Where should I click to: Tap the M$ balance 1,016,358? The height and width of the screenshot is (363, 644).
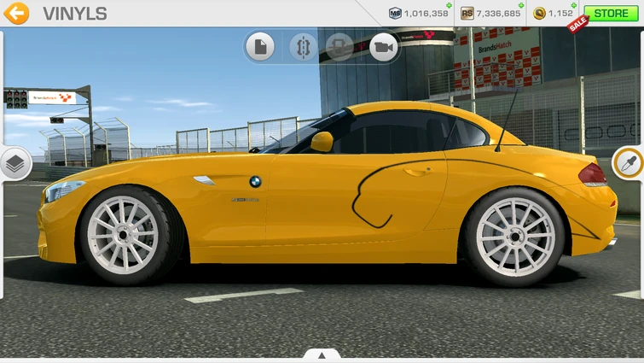tap(426, 14)
